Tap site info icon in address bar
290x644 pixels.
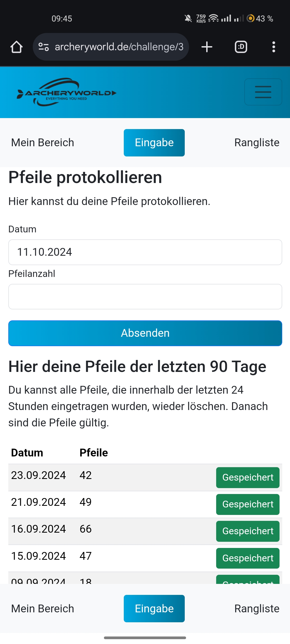pyautogui.click(x=44, y=47)
